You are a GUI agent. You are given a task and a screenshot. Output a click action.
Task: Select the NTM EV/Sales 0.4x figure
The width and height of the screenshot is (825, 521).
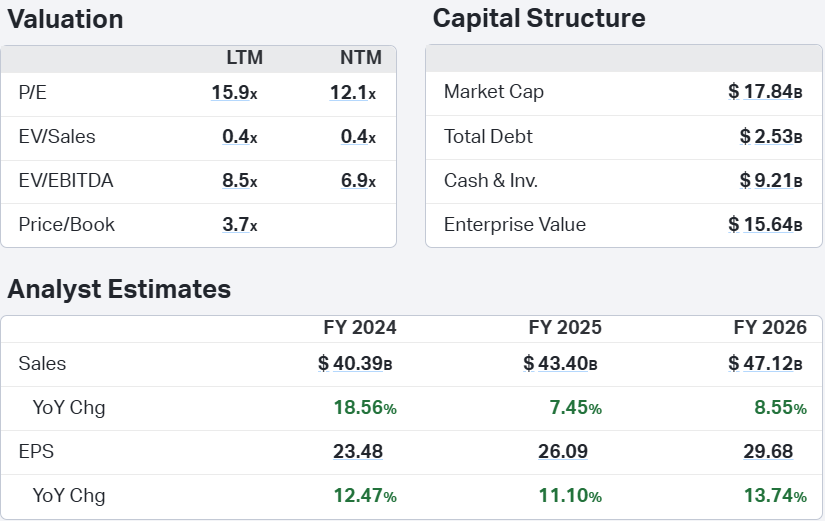358,136
